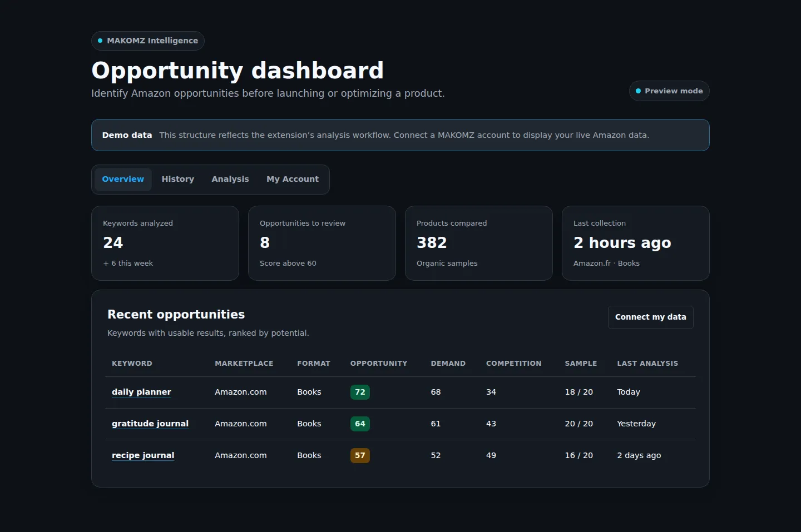
Task: Click the Demo data label in the banner
Action: coord(127,135)
